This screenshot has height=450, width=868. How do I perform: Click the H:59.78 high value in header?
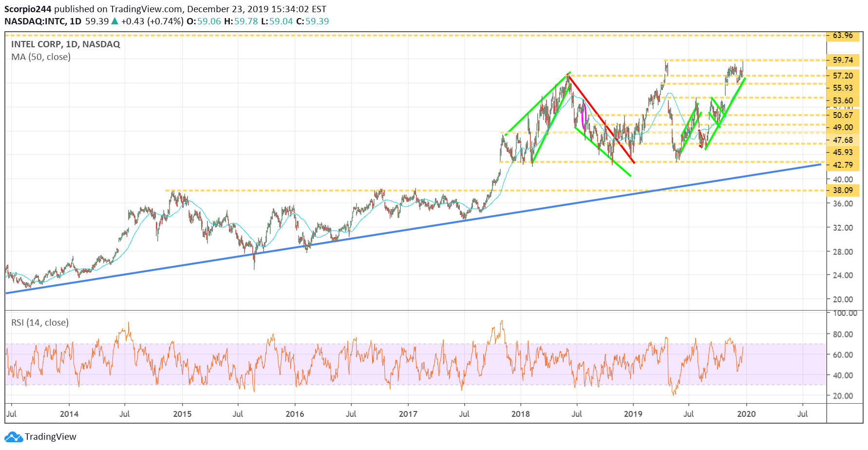point(241,21)
